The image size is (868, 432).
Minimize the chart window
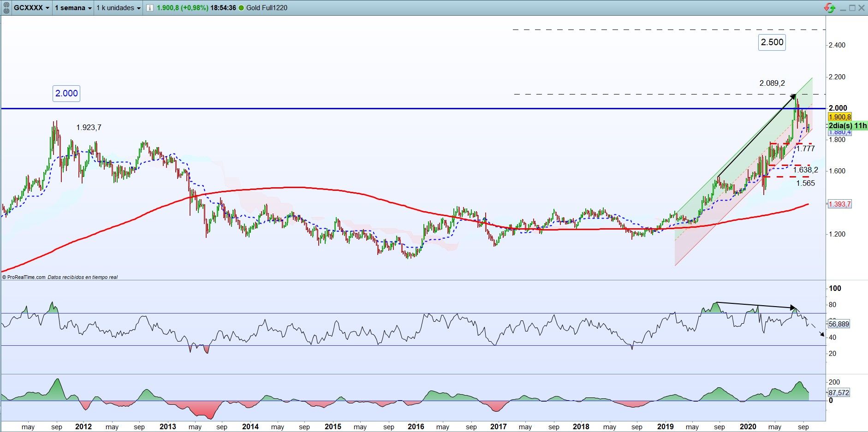843,8
